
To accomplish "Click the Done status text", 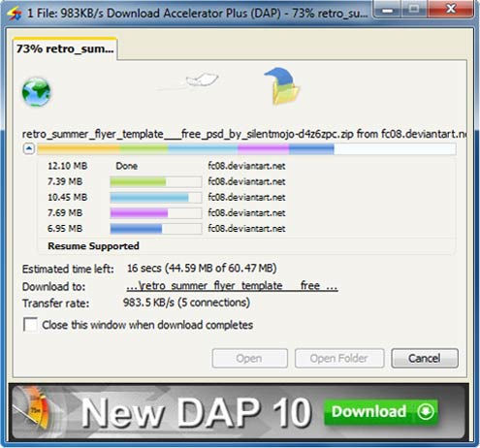I will (x=127, y=166).
